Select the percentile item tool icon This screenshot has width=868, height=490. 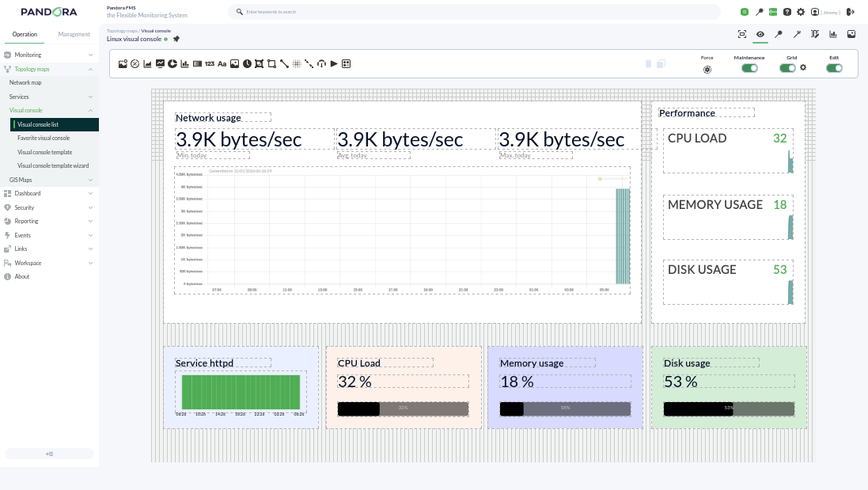[135, 63]
